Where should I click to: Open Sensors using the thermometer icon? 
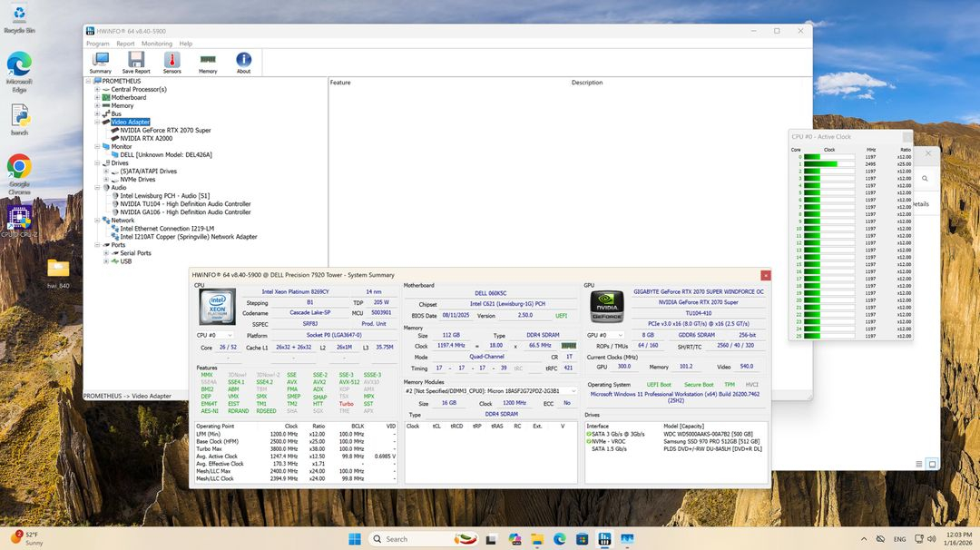coord(171,61)
